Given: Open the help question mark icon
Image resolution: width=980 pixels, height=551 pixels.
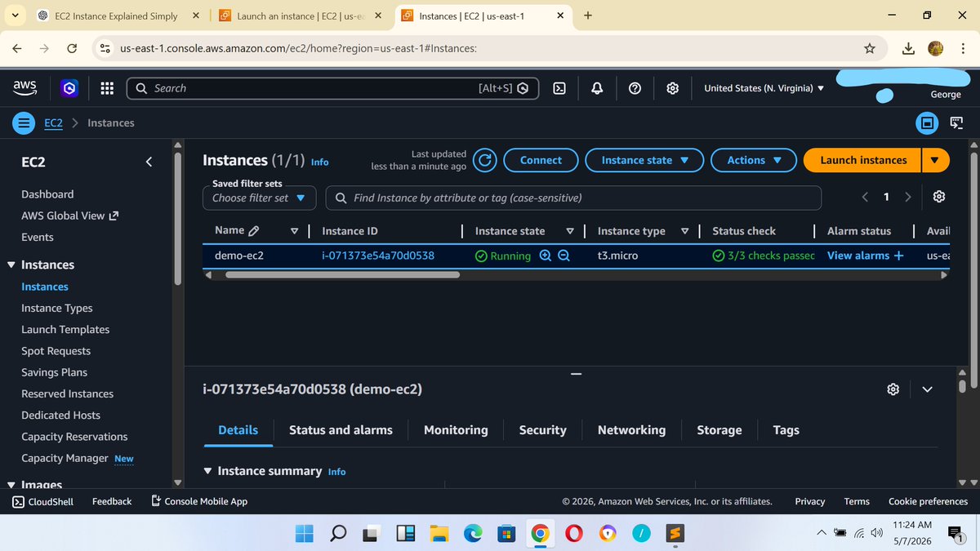Looking at the screenshot, I should tap(635, 88).
